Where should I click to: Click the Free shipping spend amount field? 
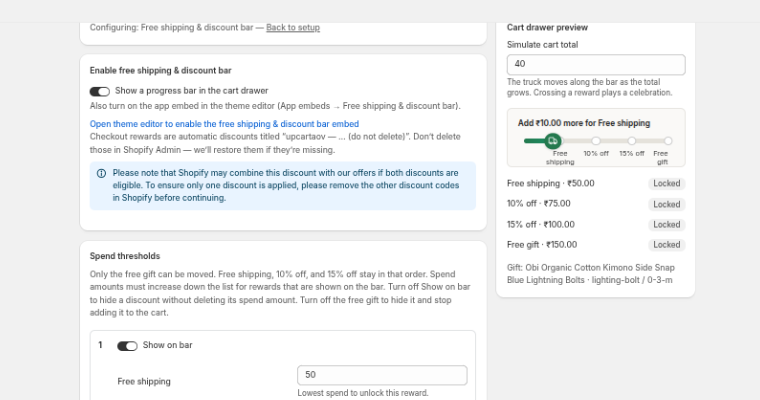click(382, 375)
